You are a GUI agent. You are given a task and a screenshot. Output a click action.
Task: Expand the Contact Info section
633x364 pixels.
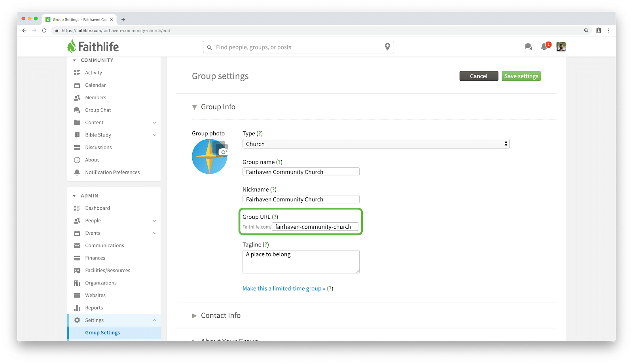(x=194, y=316)
